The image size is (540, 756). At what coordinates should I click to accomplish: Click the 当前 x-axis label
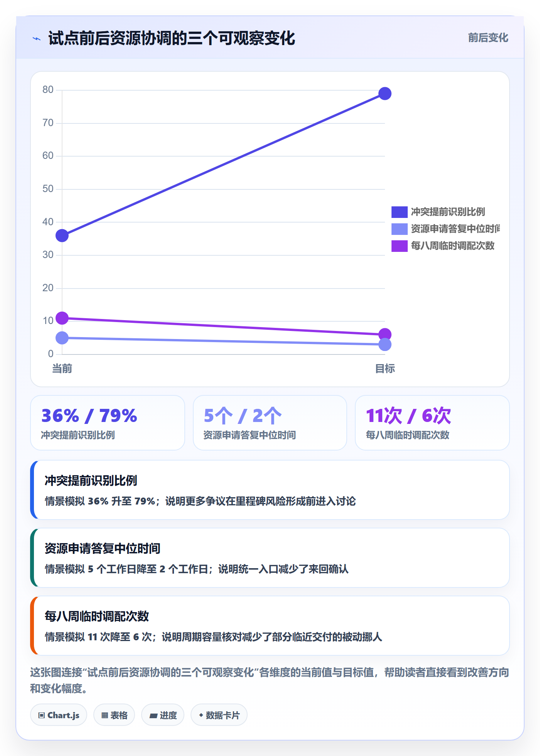click(x=62, y=369)
